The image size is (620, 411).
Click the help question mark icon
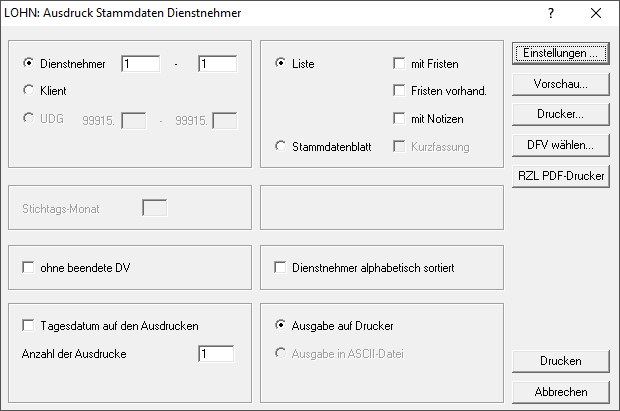click(550, 13)
